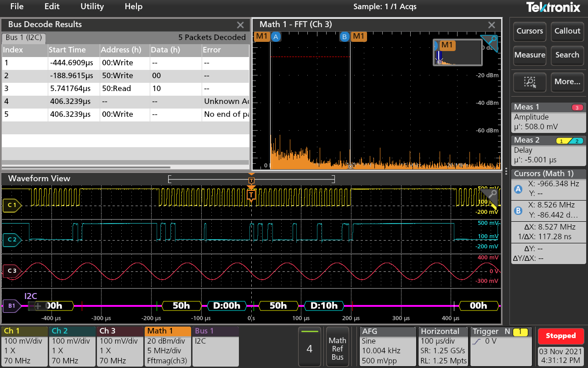Screen dimensions: 588x368
Task: Expand the Trigger settings badge
Action: coord(502,345)
